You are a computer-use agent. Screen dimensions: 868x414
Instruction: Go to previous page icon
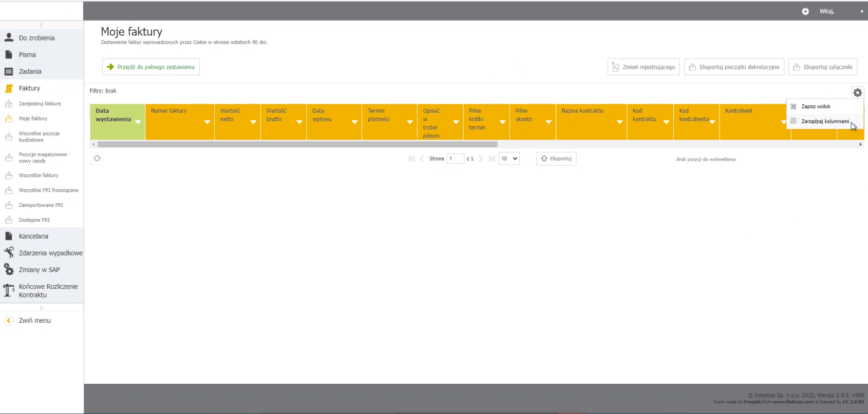pyautogui.click(x=422, y=158)
